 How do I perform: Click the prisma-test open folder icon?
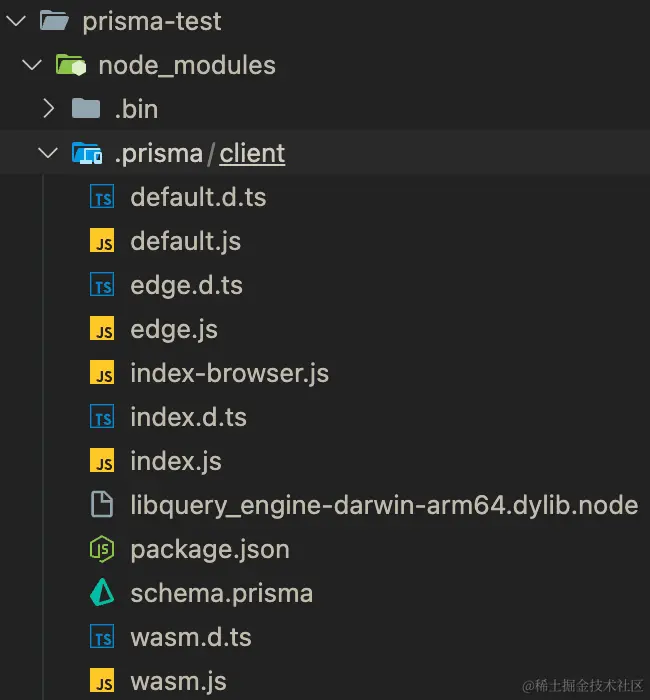coord(54,21)
